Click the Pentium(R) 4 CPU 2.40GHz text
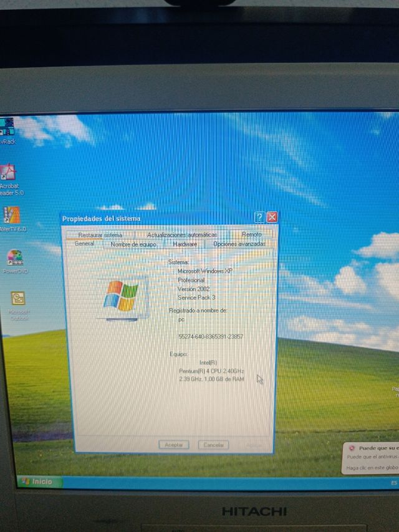399x532 pixels. pyautogui.click(x=211, y=371)
